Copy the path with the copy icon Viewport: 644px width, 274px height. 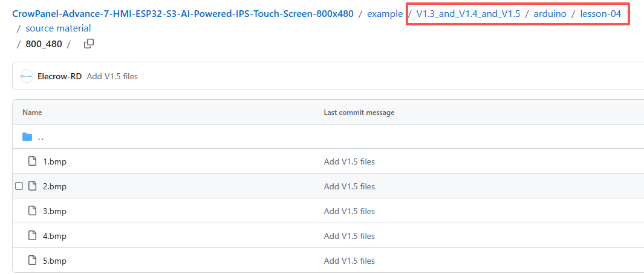tap(89, 44)
